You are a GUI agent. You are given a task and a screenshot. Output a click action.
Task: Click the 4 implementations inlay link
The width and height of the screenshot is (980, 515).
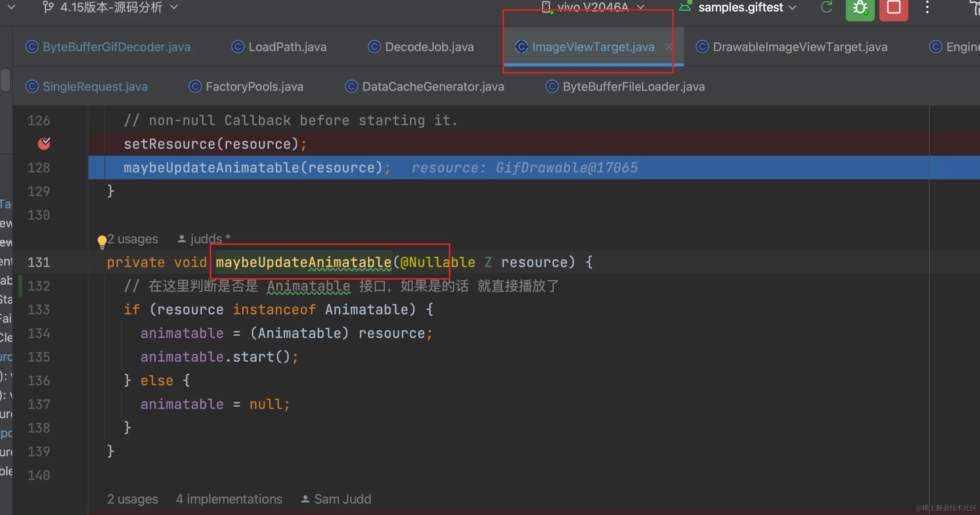(229, 499)
